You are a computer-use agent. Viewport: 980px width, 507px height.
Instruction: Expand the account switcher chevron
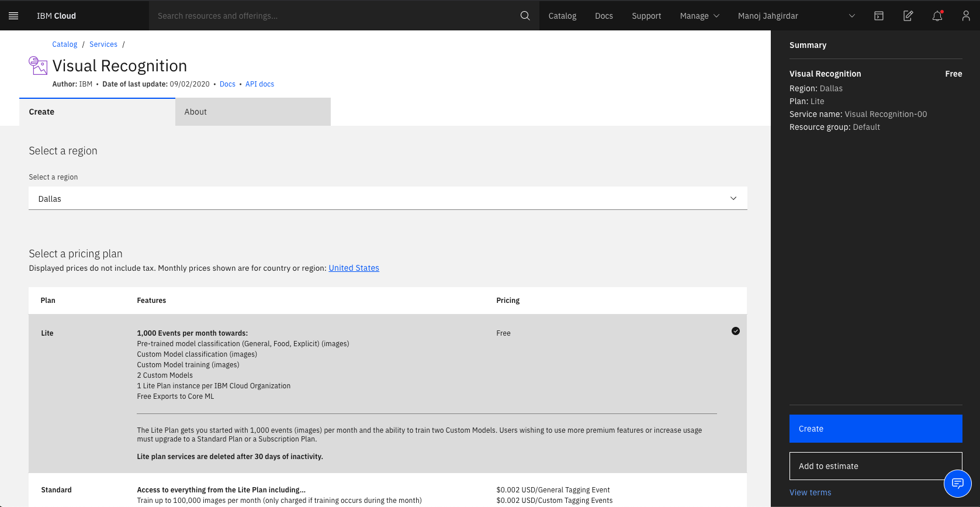[852, 16]
